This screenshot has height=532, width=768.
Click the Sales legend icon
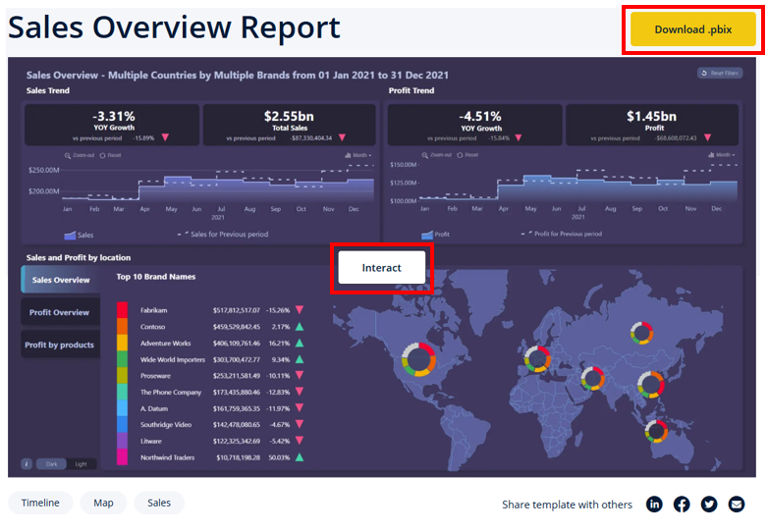pos(70,236)
